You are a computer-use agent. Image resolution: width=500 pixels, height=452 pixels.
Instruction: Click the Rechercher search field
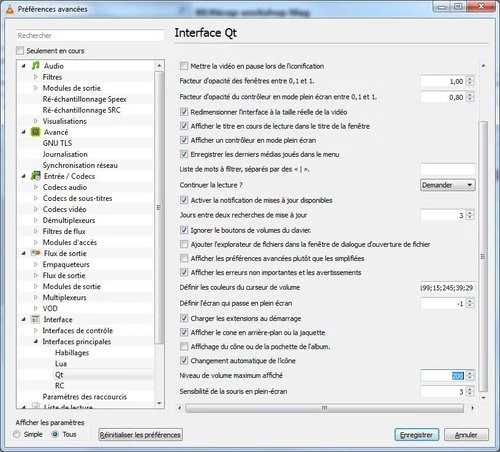tap(90, 35)
